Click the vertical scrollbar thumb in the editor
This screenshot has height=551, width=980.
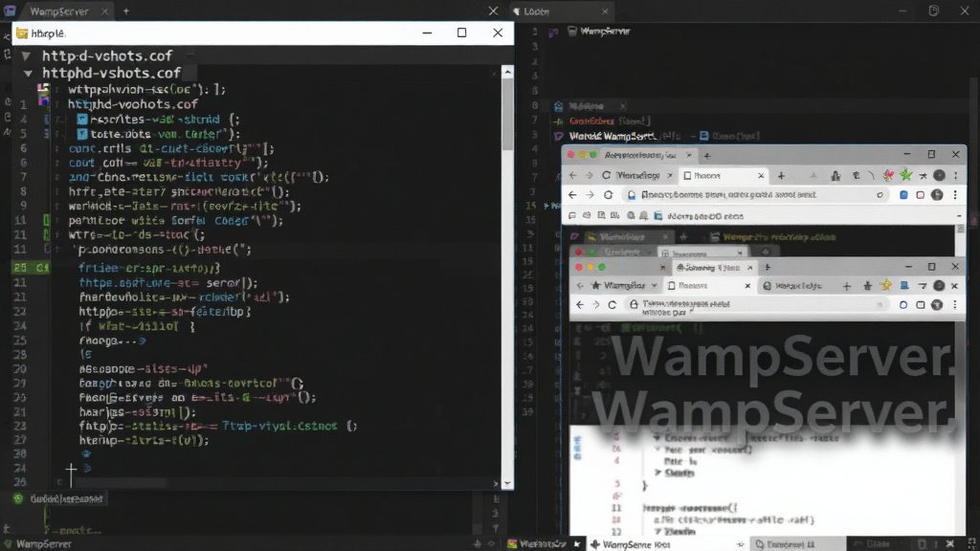(507, 115)
